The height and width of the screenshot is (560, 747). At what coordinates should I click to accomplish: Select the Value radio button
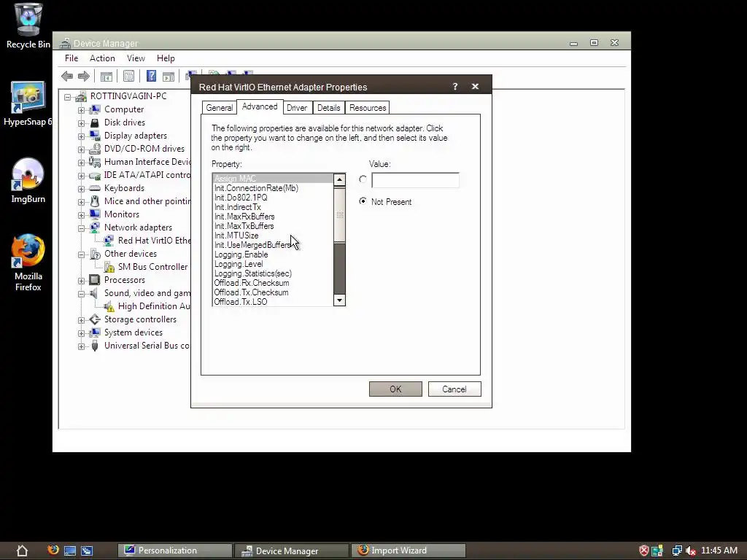tap(363, 179)
